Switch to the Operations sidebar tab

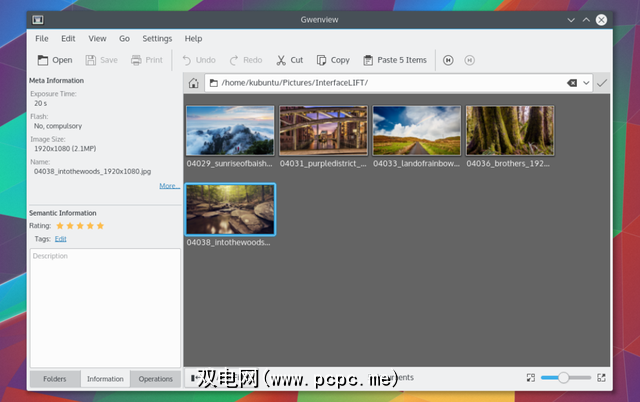click(x=156, y=379)
